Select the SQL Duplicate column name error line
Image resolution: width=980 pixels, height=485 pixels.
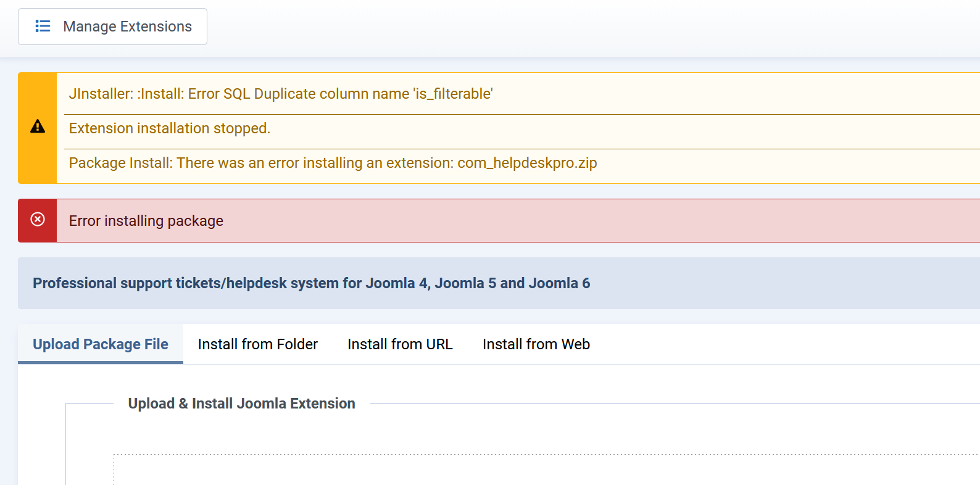[281, 94]
